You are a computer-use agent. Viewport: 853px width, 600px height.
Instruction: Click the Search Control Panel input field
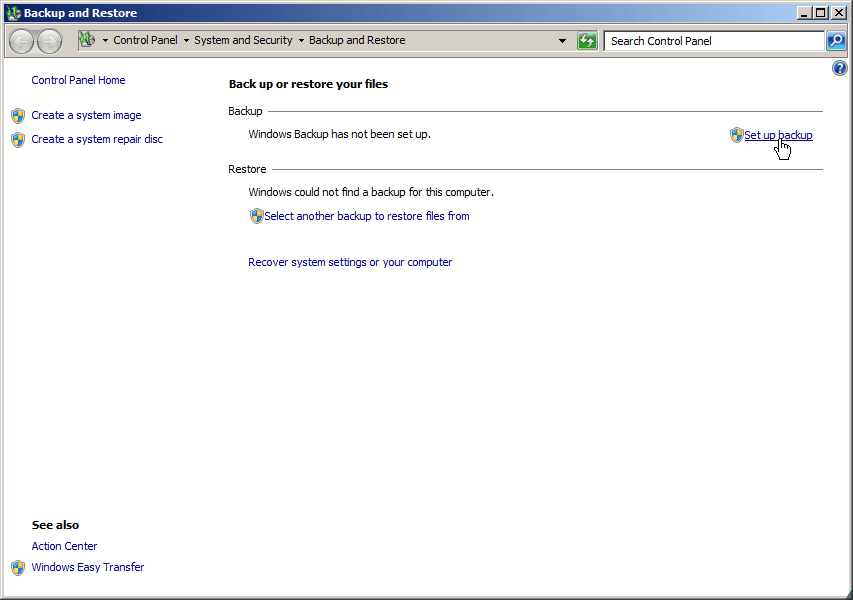click(714, 41)
